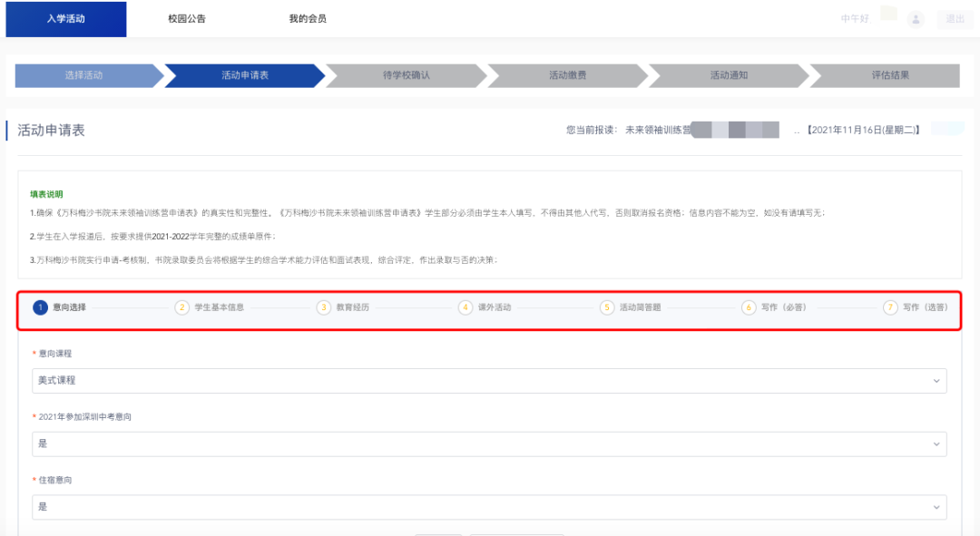Click the date text 2021年11月16日(星期二)
The image size is (980, 536).
pos(863,130)
